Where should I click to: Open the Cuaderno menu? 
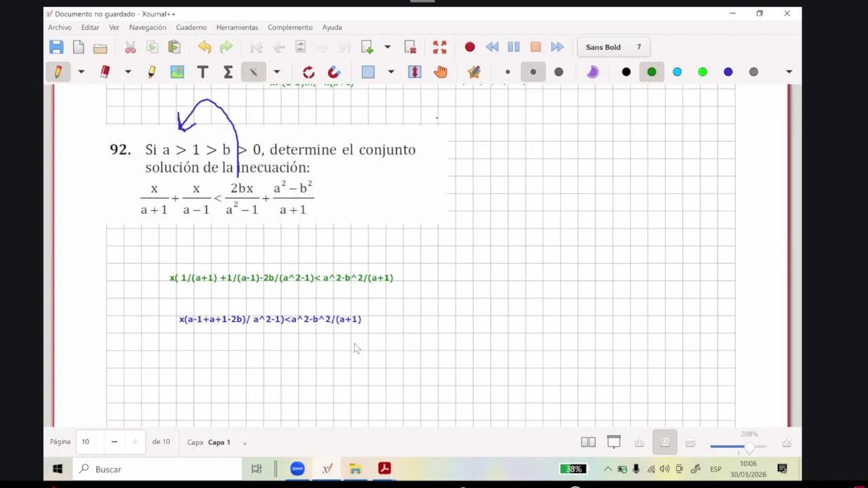191,28
